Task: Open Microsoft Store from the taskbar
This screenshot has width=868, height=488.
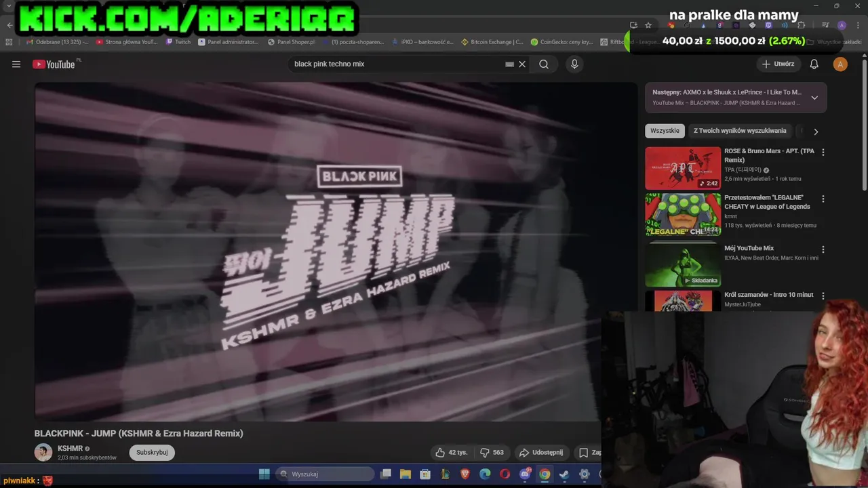Action: click(x=425, y=474)
